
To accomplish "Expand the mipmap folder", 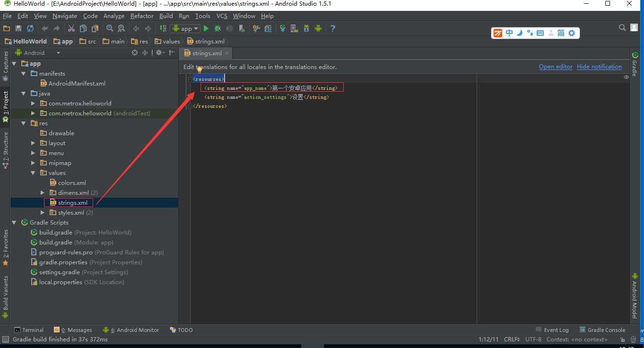I will coord(33,163).
